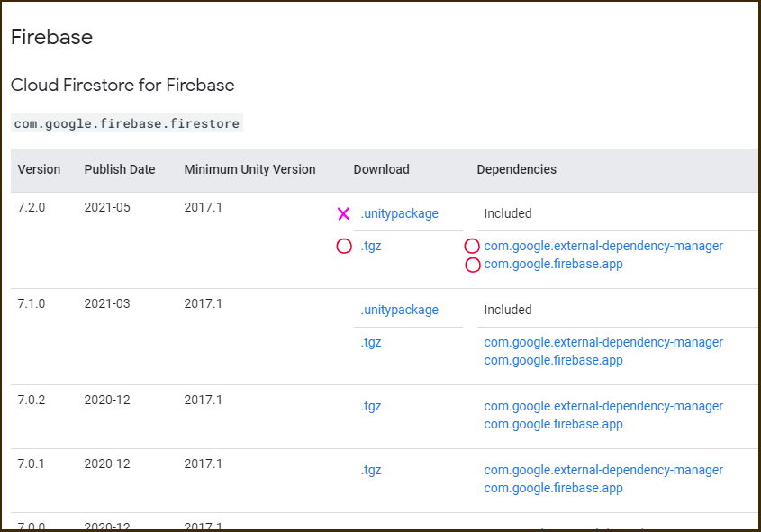Open 7.0.1 external-dependency-manager dependency link
Viewport: 761px width, 532px height.
(603, 470)
